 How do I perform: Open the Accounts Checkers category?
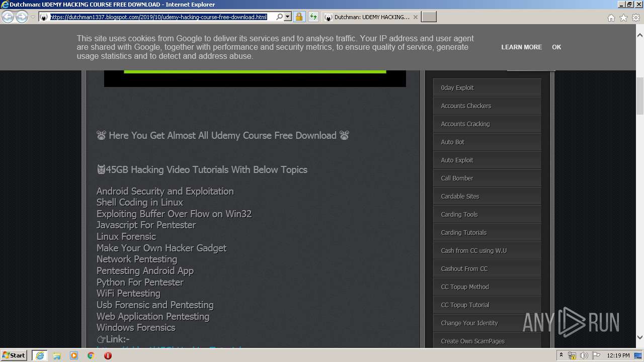pyautogui.click(x=487, y=106)
